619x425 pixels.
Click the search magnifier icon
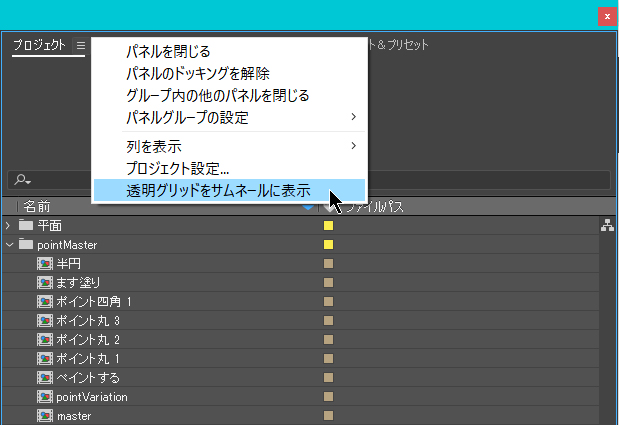click(20, 180)
